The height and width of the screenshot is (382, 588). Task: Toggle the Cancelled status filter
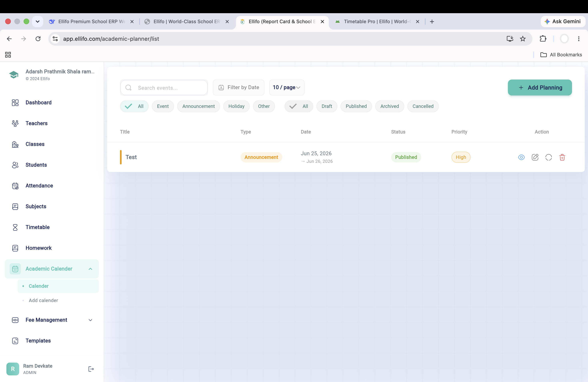tap(423, 106)
